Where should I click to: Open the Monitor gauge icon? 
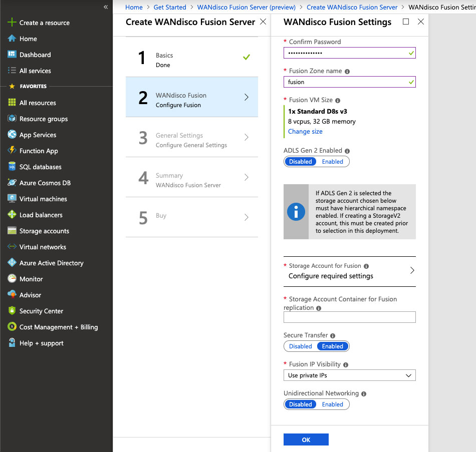click(x=12, y=278)
